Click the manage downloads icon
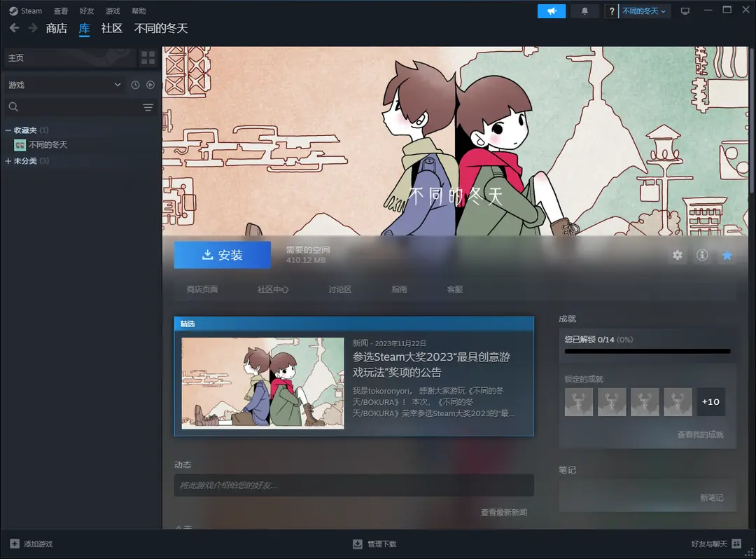 [357, 544]
